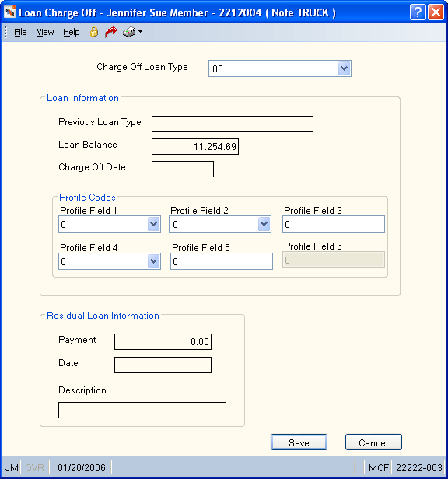Image resolution: width=448 pixels, height=479 pixels.
Task: Click the Residual Loan Information heading
Action: point(103,315)
